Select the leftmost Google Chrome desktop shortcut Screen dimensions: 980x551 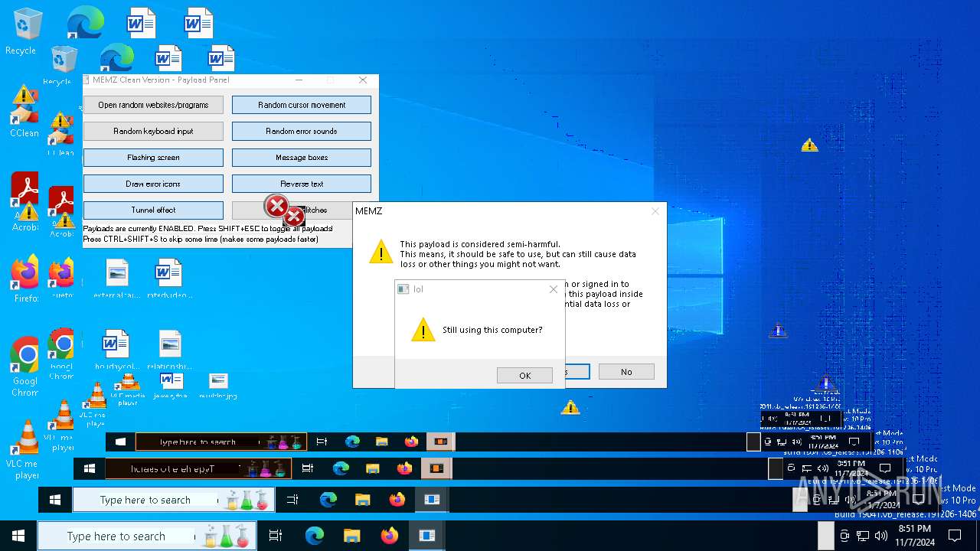(x=24, y=366)
